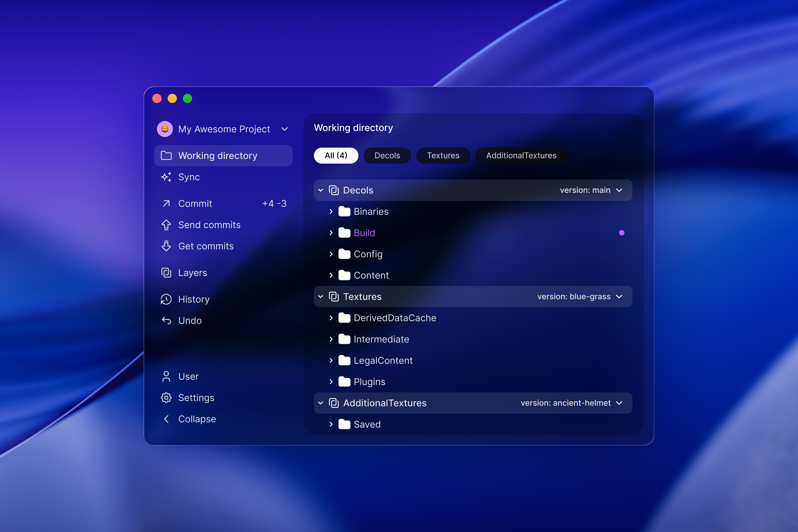
Task: Click the Commit arrow icon
Action: tap(166, 203)
